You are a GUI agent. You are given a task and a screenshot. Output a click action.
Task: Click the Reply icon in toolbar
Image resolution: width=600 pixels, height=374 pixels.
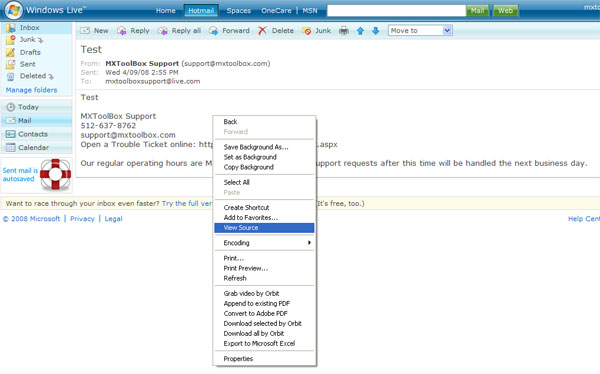pyautogui.click(x=121, y=31)
